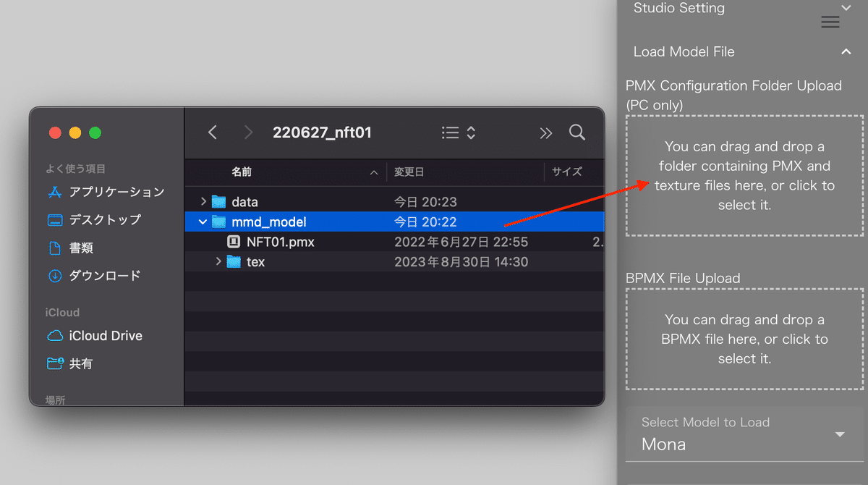The image size is (868, 485).
Task: Sort by the 名前 column header
Action: click(242, 172)
